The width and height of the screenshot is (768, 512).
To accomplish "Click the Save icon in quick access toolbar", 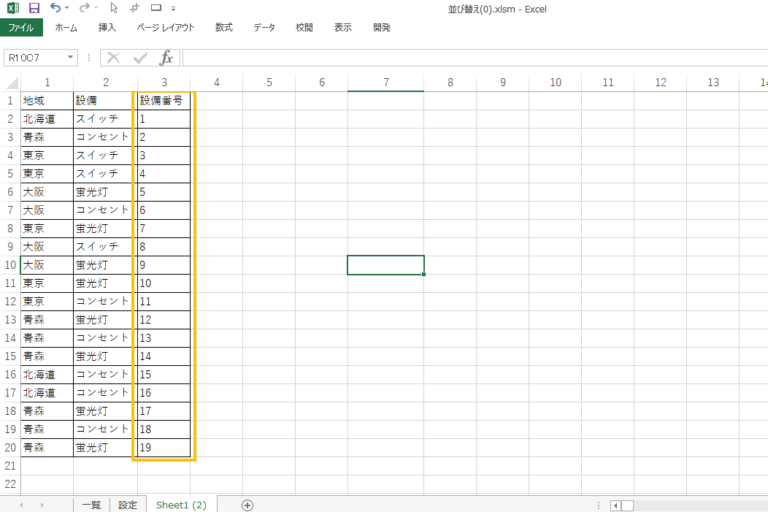I will (x=34, y=8).
